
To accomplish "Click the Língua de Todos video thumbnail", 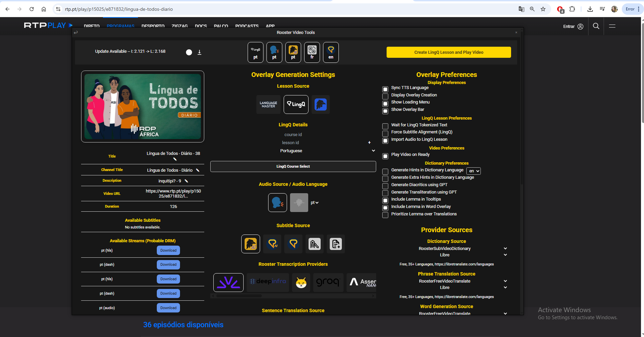I will (143, 107).
